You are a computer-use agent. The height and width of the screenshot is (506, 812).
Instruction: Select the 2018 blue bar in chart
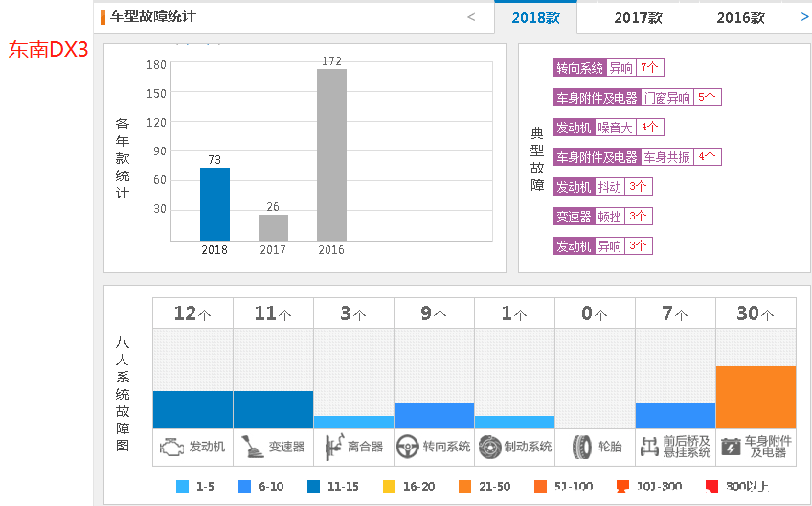pyautogui.click(x=214, y=204)
